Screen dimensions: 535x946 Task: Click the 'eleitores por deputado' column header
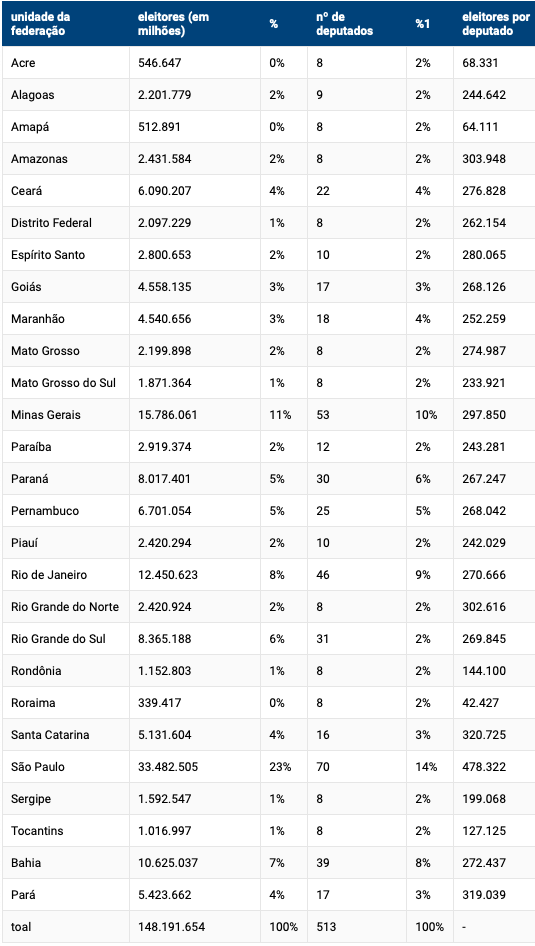[x=496, y=24]
